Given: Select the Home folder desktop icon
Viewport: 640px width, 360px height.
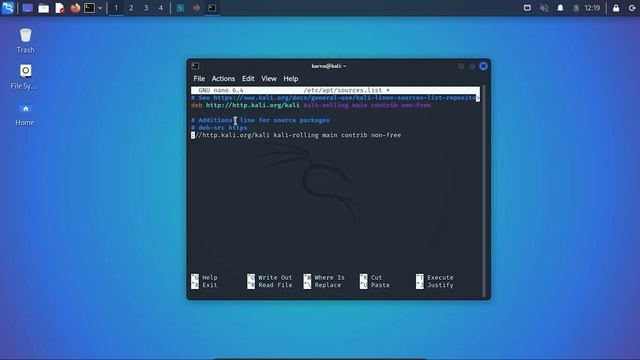Looking at the screenshot, I should (25, 113).
